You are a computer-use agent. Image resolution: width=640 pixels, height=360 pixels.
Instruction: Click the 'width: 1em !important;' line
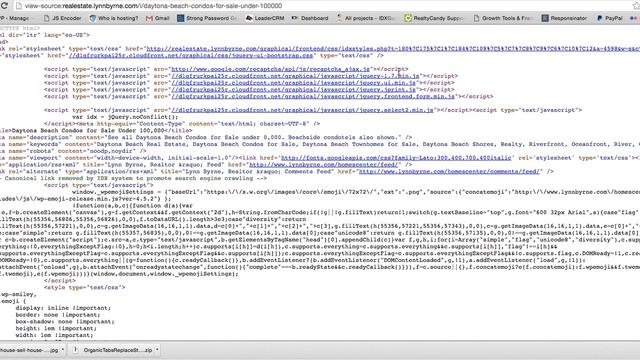click(x=54, y=335)
